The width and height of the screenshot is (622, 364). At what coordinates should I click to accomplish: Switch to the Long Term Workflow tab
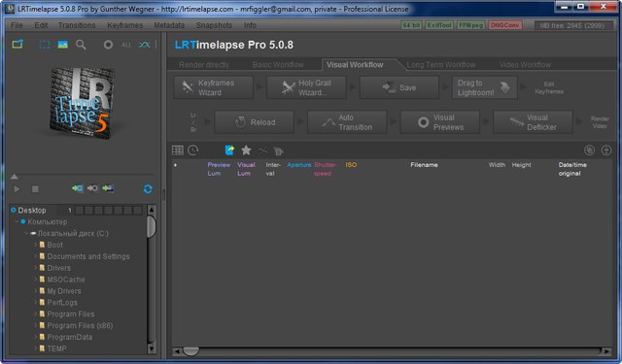tap(441, 65)
